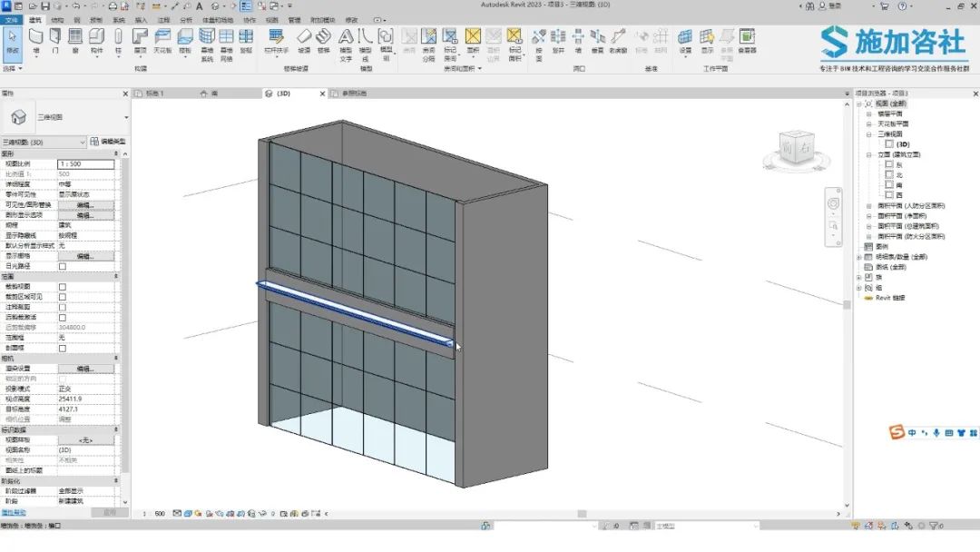
Task: Collapse the 立面 (建筑立面) tree node
Action: (868, 154)
